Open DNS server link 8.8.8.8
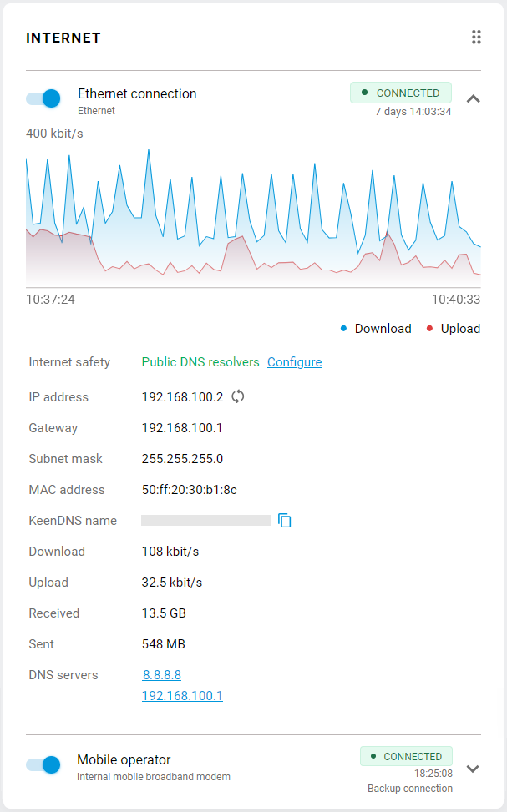This screenshot has height=812, width=507. point(161,674)
